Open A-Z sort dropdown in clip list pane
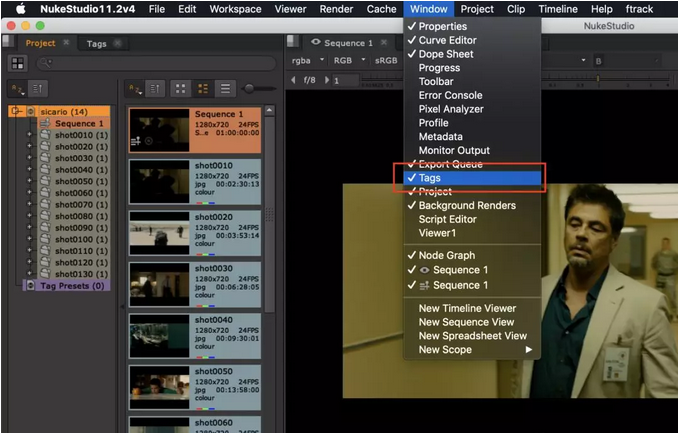Screen dimensions: 679x433 [135, 89]
